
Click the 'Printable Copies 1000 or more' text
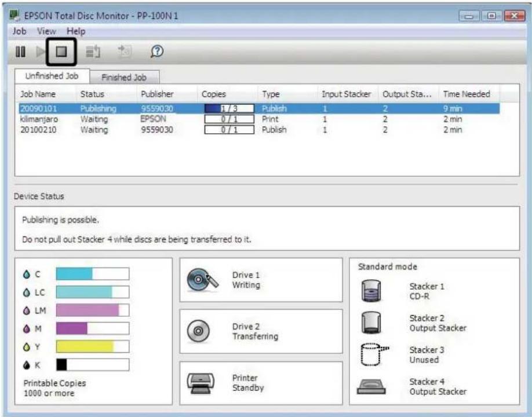[54, 388]
